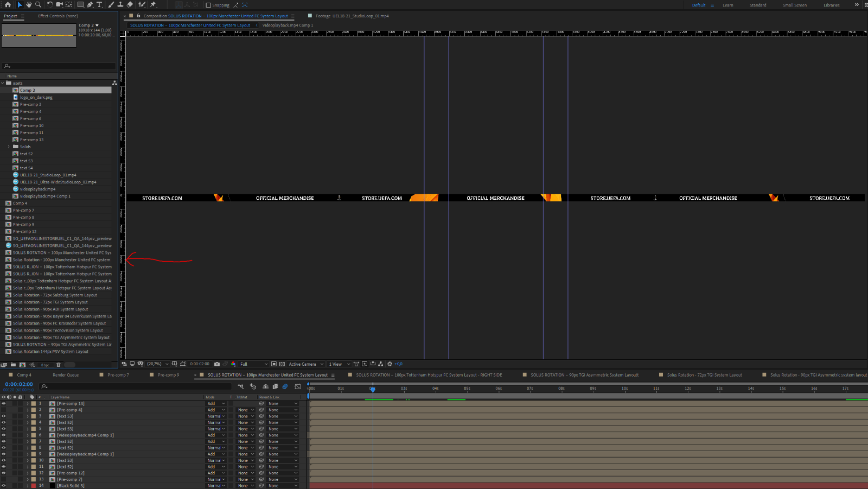Screen dimensions: 868x489
Task: Click the 8 bpc color depth button
Action: coord(45,365)
